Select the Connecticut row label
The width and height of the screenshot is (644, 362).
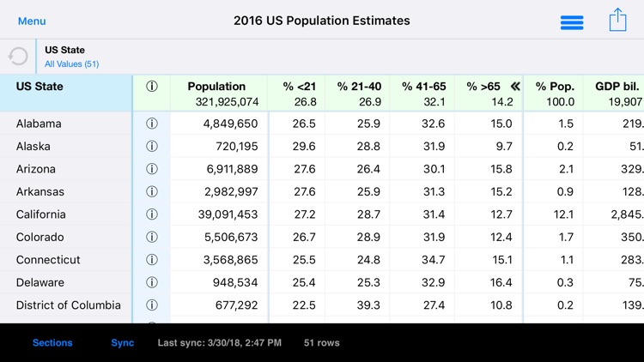[x=48, y=260]
